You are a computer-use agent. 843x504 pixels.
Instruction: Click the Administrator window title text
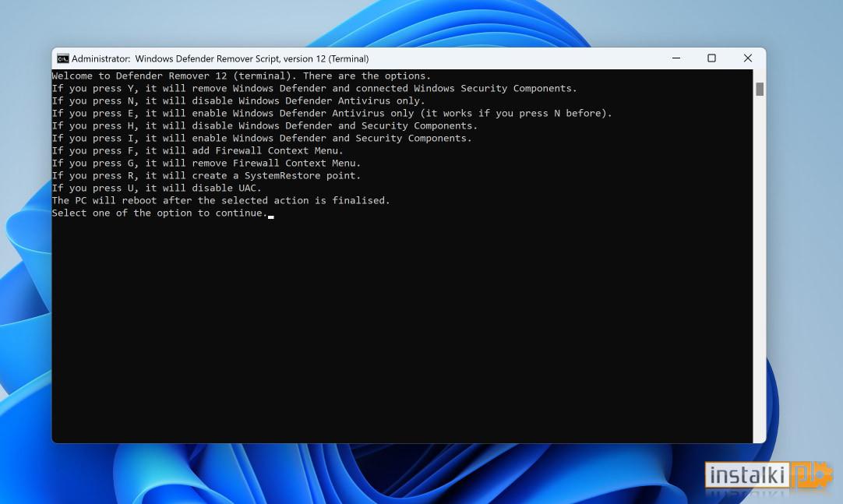tap(222, 58)
